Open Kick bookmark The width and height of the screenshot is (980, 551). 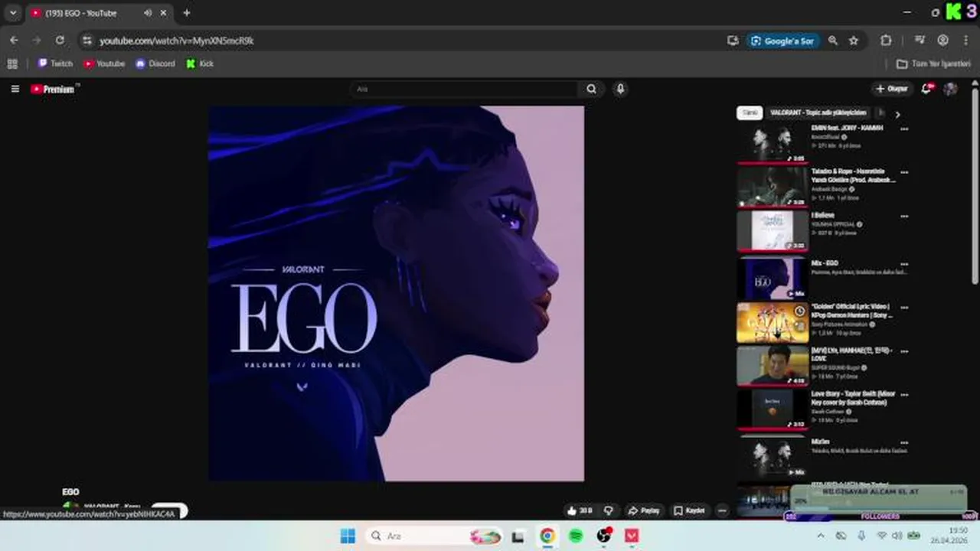tap(200, 64)
